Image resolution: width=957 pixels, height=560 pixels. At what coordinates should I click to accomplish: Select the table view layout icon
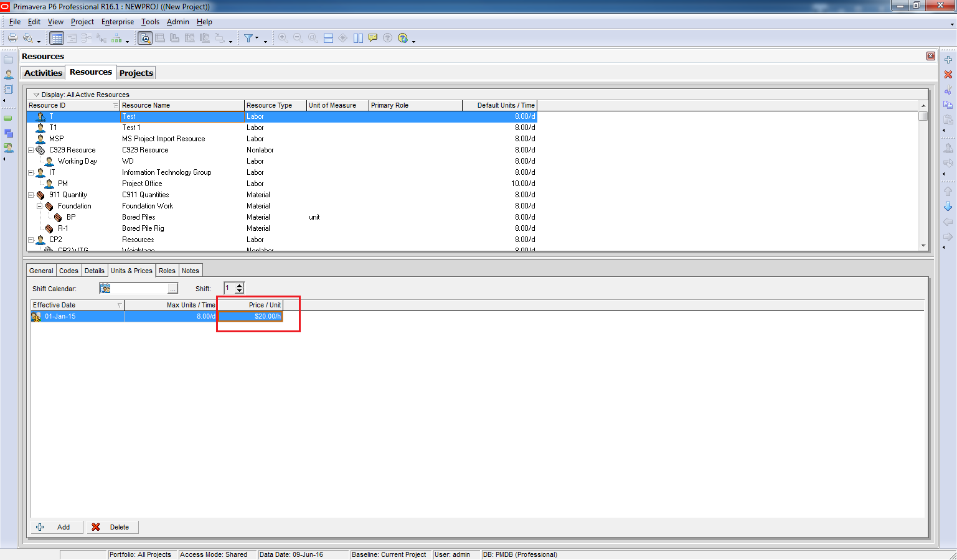(x=57, y=38)
